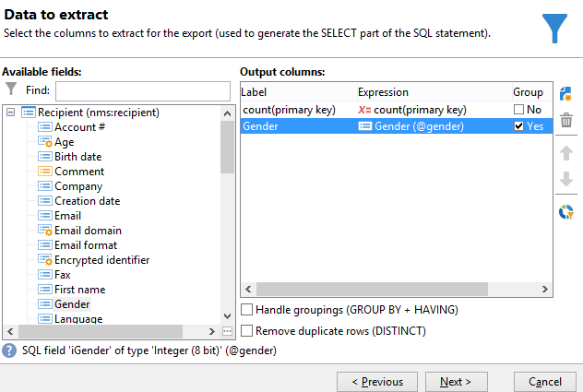Collapse the Recipient (nms:recipient) tree node
The height and width of the screenshot is (392, 583).
coord(10,113)
